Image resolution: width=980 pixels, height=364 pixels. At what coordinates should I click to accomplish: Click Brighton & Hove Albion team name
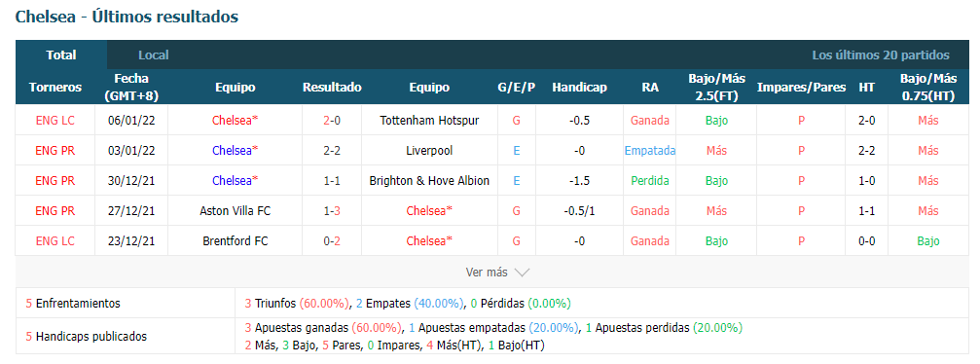[x=429, y=180]
